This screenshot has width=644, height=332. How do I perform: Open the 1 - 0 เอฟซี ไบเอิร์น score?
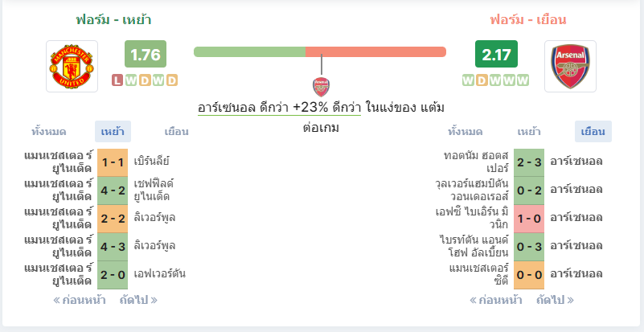529,218
